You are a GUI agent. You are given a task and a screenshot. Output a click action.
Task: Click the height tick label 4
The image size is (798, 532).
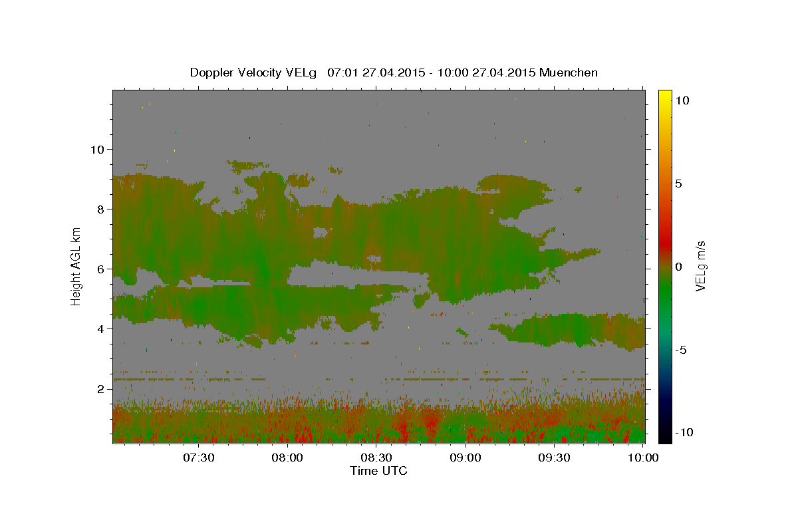[100, 329]
